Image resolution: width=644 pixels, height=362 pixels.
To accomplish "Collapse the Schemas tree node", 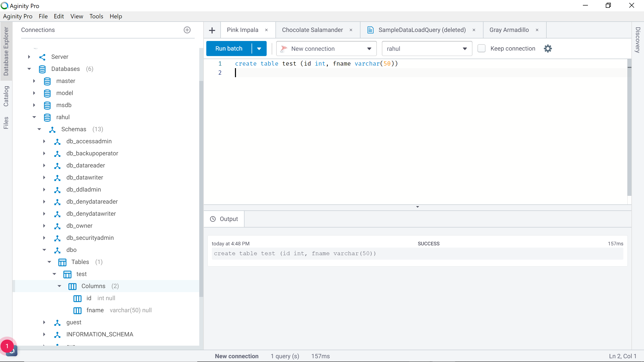I will pos(39,129).
